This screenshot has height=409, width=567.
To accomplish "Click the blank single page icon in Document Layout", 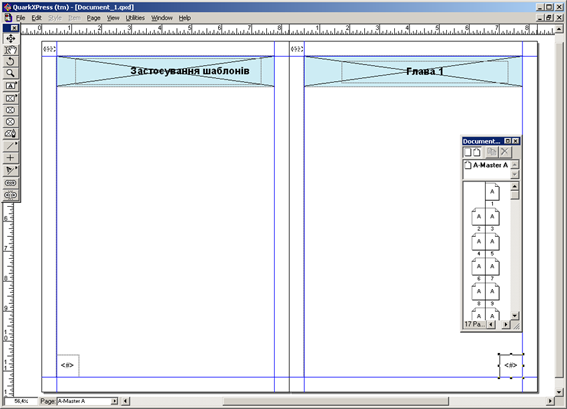I will (x=468, y=152).
